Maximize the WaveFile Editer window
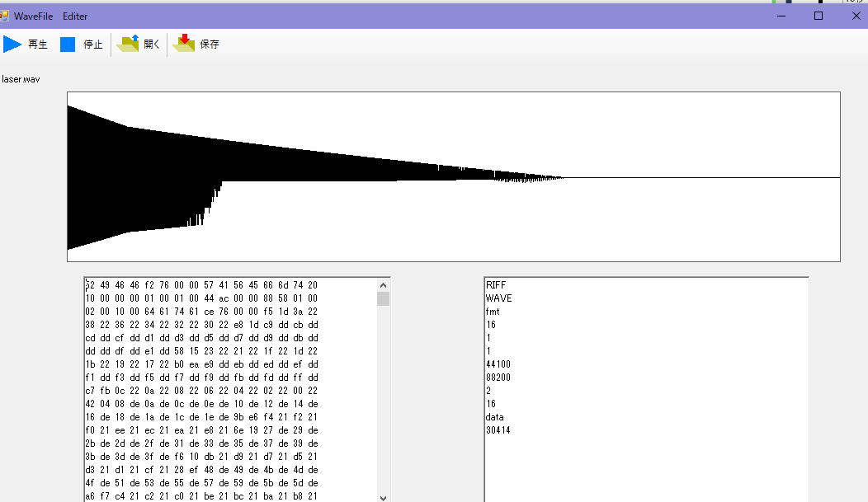 (x=818, y=16)
